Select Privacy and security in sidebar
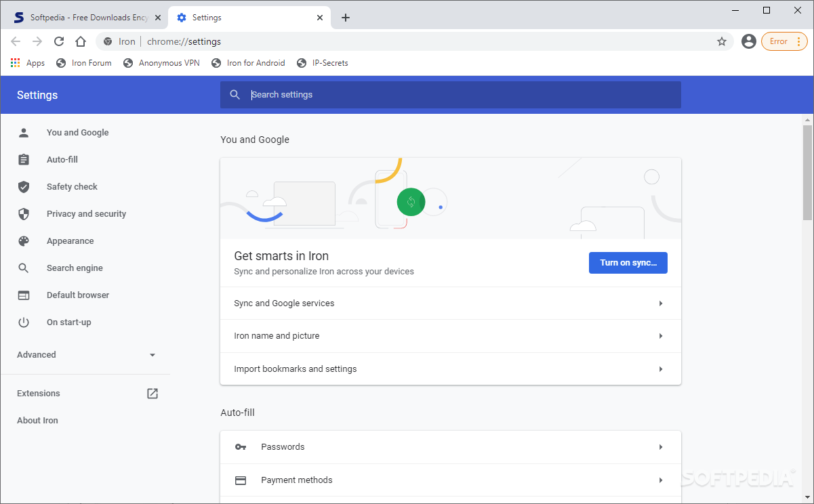The height and width of the screenshot is (504, 814). tap(85, 214)
